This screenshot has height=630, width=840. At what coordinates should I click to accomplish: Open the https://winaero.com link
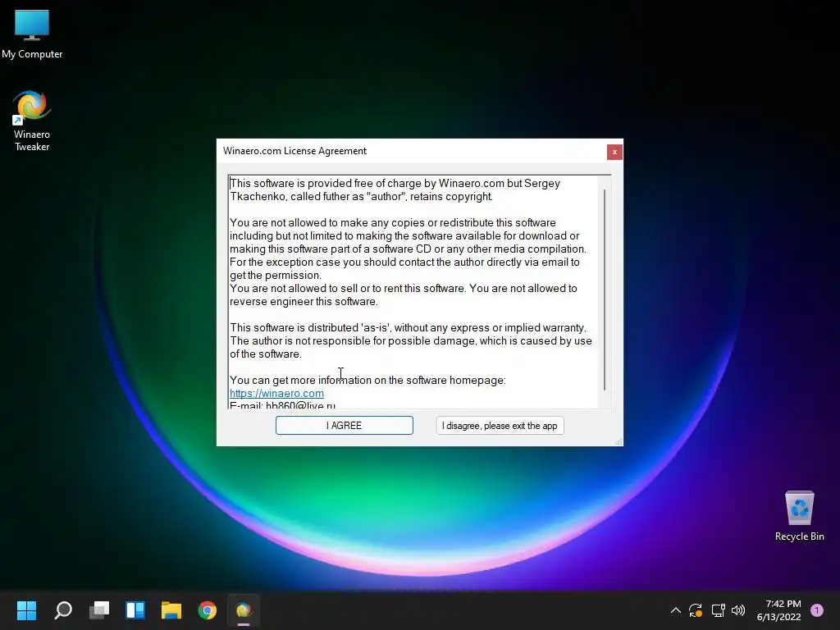pos(276,393)
